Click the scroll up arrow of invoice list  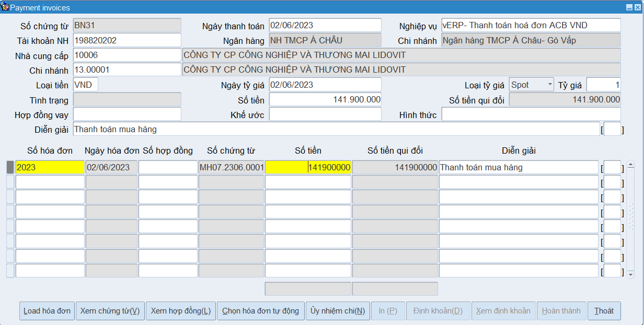(630, 165)
